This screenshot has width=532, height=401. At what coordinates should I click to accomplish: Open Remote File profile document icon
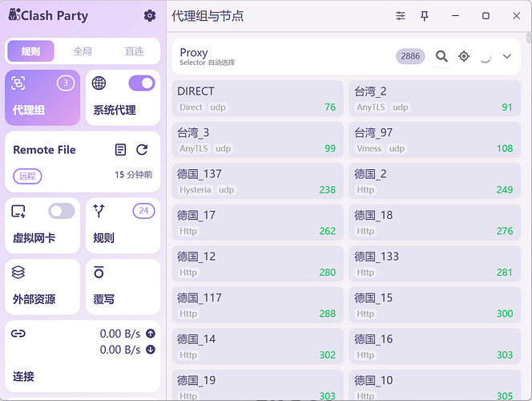pos(120,150)
